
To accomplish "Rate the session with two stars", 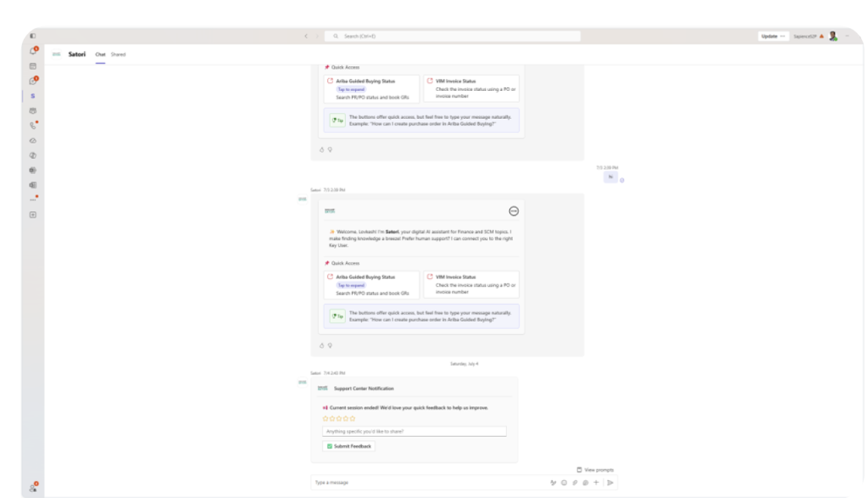I will (332, 419).
